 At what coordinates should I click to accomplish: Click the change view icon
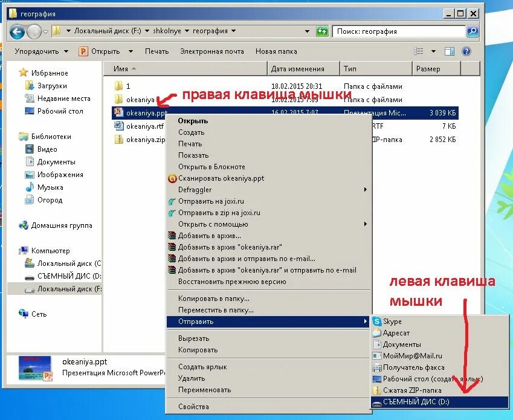click(x=419, y=51)
